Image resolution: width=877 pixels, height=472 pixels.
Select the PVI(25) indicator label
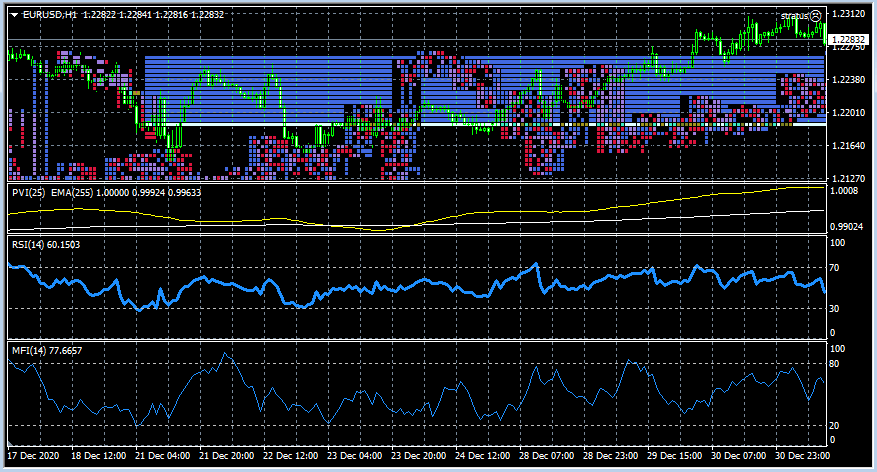point(27,192)
